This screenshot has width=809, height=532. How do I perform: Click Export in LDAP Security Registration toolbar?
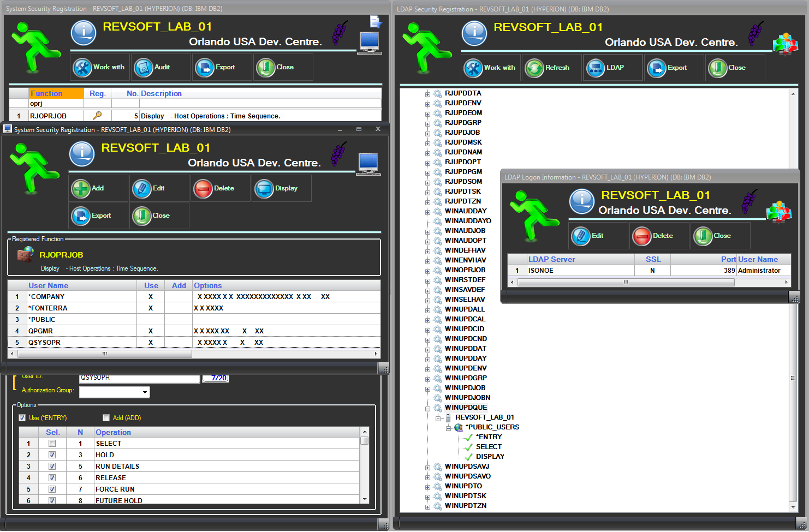tap(657, 68)
